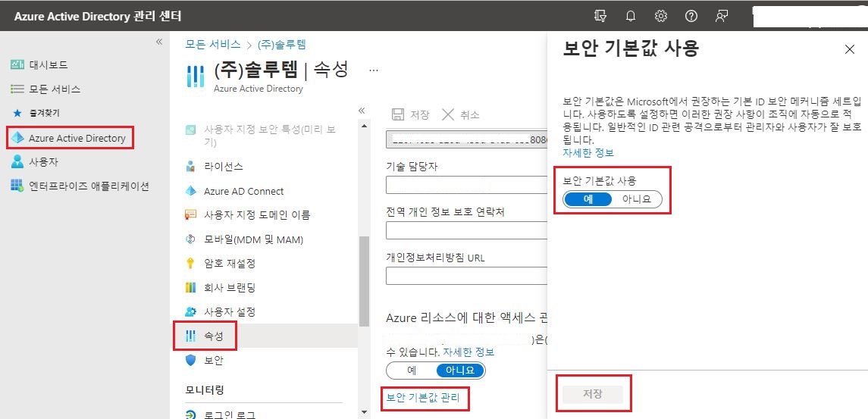The width and height of the screenshot is (868, 419).
Task: Open the 사용자 설정 menu item
Action: (x=230, y=311)
